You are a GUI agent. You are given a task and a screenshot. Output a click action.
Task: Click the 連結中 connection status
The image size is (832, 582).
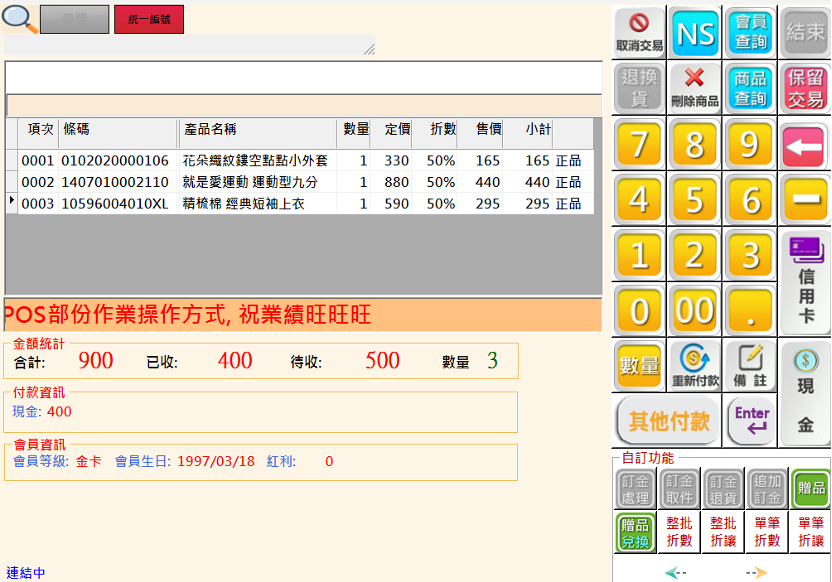pos(25,573)
